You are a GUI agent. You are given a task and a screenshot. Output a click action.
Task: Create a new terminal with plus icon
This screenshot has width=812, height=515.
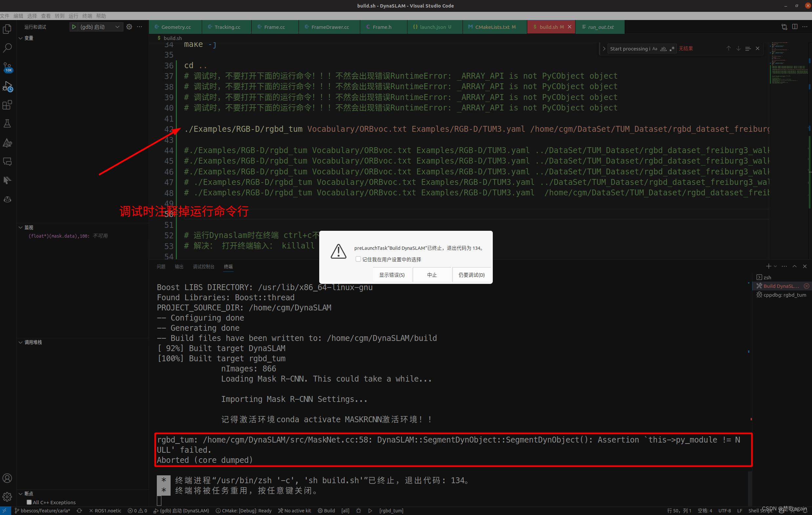(x=768, y=266)
